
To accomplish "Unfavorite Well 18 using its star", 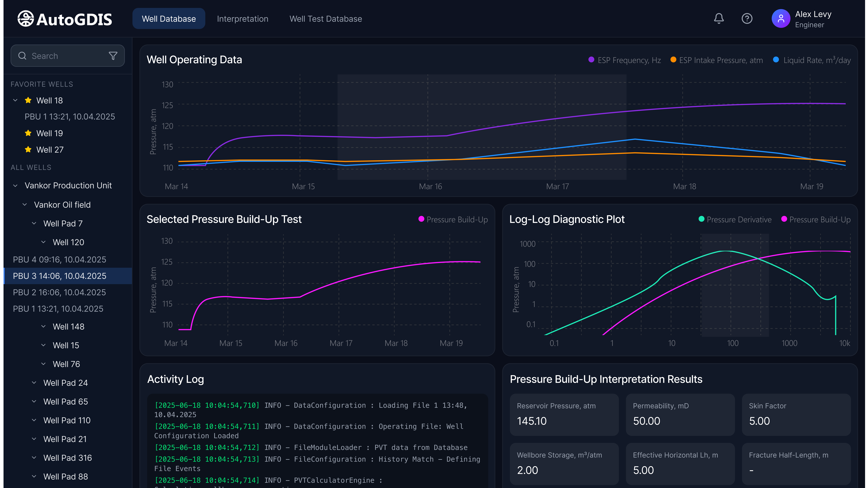I will pyautogui.click(x=28, y=100).
